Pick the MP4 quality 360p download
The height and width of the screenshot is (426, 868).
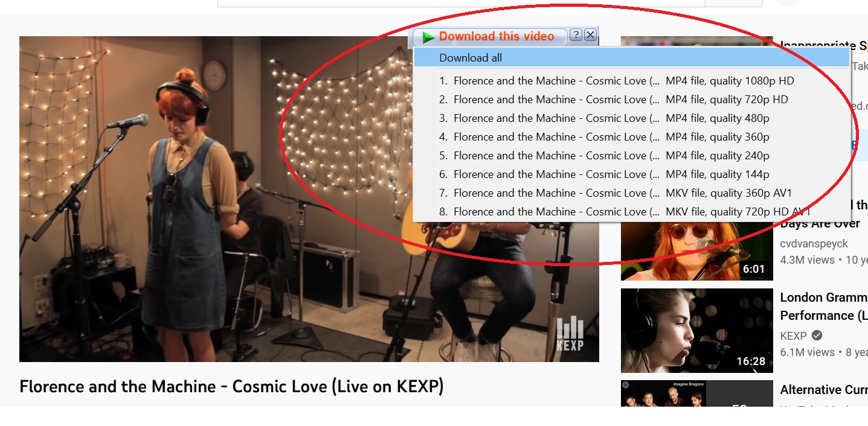[632, 137]
